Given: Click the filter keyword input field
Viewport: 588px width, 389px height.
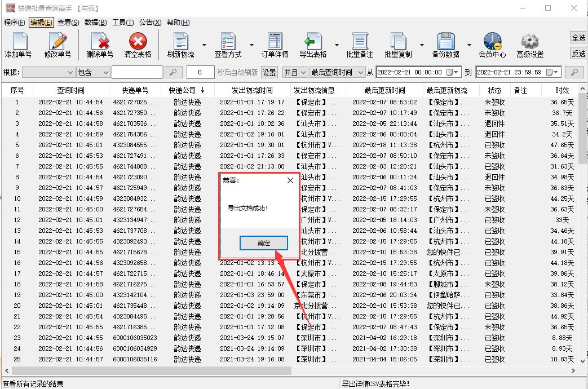Looking at the screenshot, I should pyautogui.click(x=137, y=72).
